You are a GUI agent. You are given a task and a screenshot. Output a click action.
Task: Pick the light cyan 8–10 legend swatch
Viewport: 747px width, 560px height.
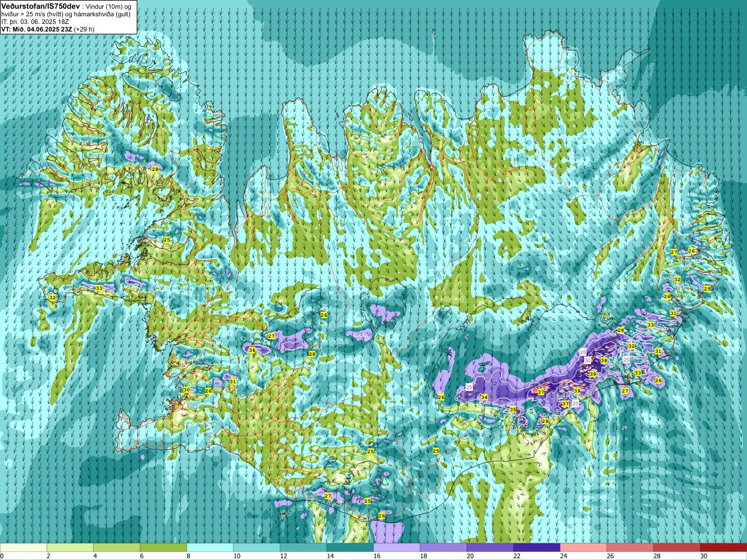(210, 548)
